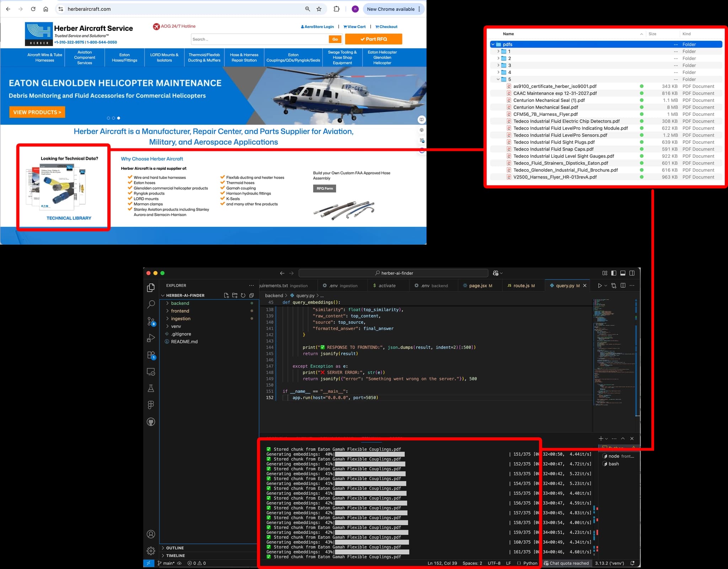Open Accounts icon in VS Code
Image resolution: width=728 pixels, height=569 pixels.
pos(151,534)
